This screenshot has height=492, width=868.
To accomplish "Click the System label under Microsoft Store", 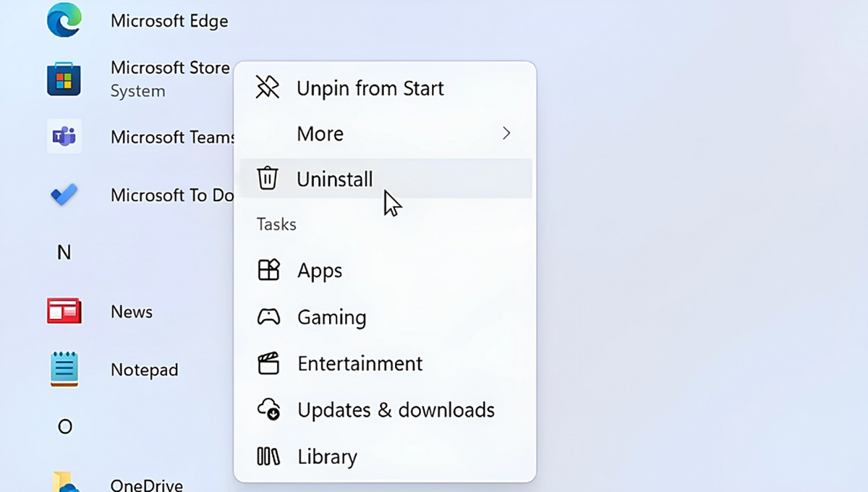I will pyautogui.click(x=137, y=91).
